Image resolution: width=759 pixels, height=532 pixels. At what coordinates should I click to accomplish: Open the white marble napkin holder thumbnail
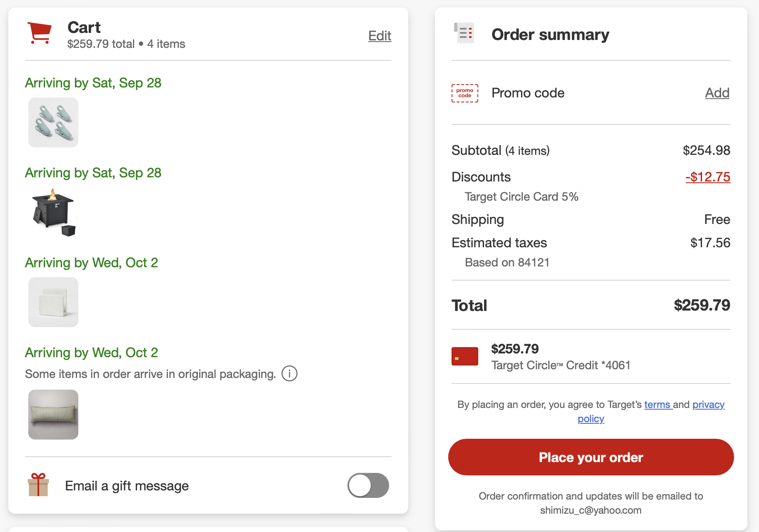(x=53, y=302)
